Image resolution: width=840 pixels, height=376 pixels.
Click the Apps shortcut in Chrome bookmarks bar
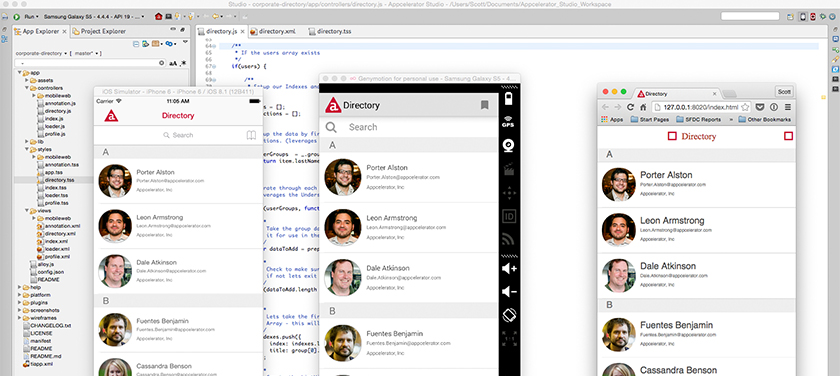(x=612, y=119)
